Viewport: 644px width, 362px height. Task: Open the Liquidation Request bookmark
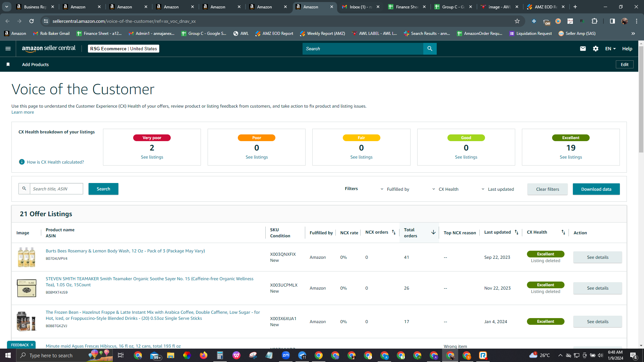[530, 34]
